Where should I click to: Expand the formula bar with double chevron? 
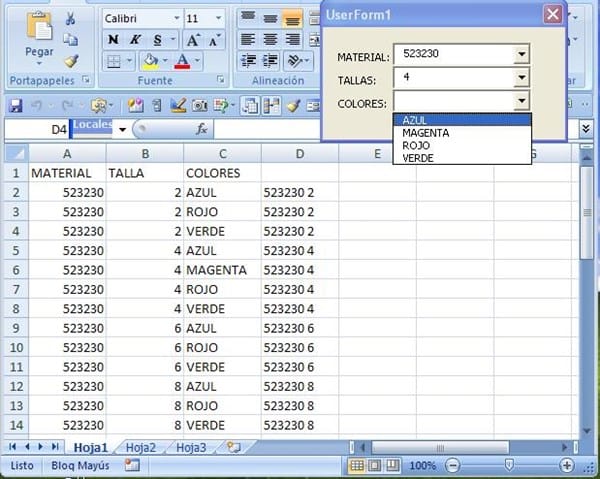pyautogui.click(x=585, y=129)
